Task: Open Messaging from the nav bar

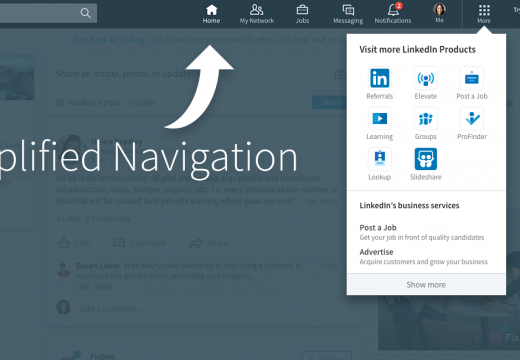Action: (348, 14)
